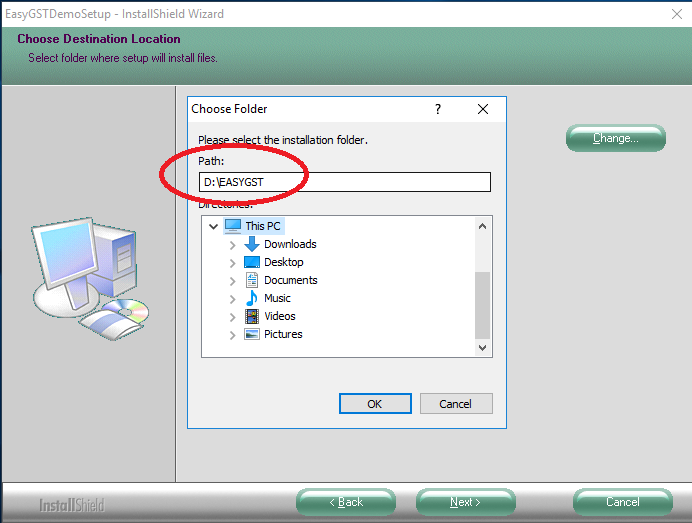Click the Documents page icon

(x=252, y=280)
